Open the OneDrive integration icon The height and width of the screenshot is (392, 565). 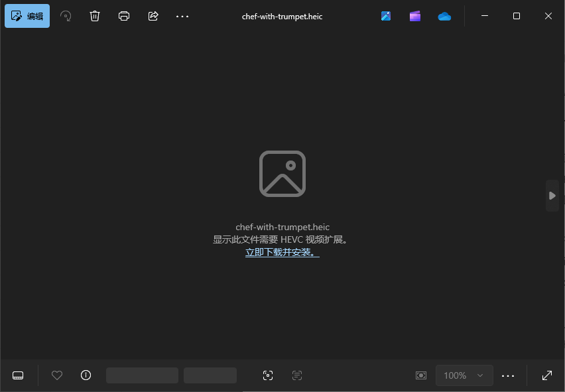tap(444, 16)
